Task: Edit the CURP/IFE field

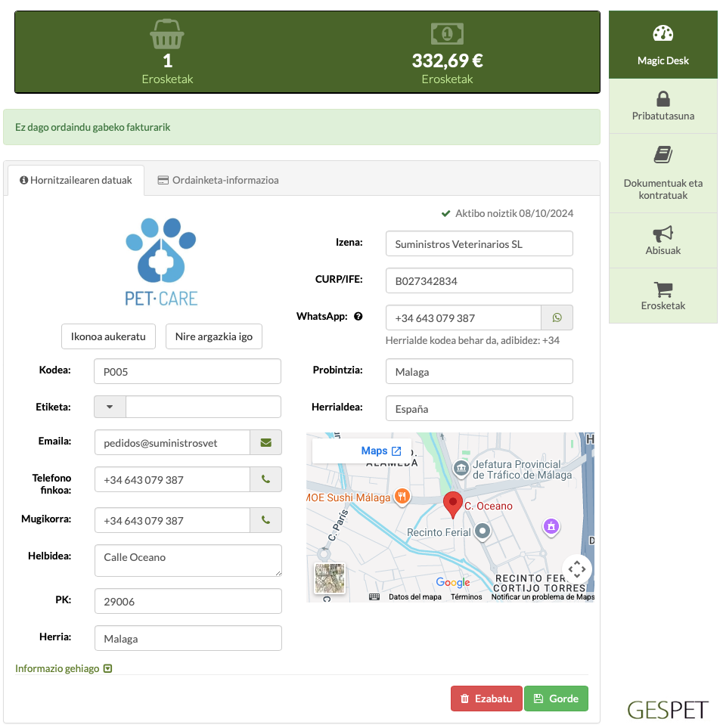Action: pyautogui.click(x=479, y=281)
